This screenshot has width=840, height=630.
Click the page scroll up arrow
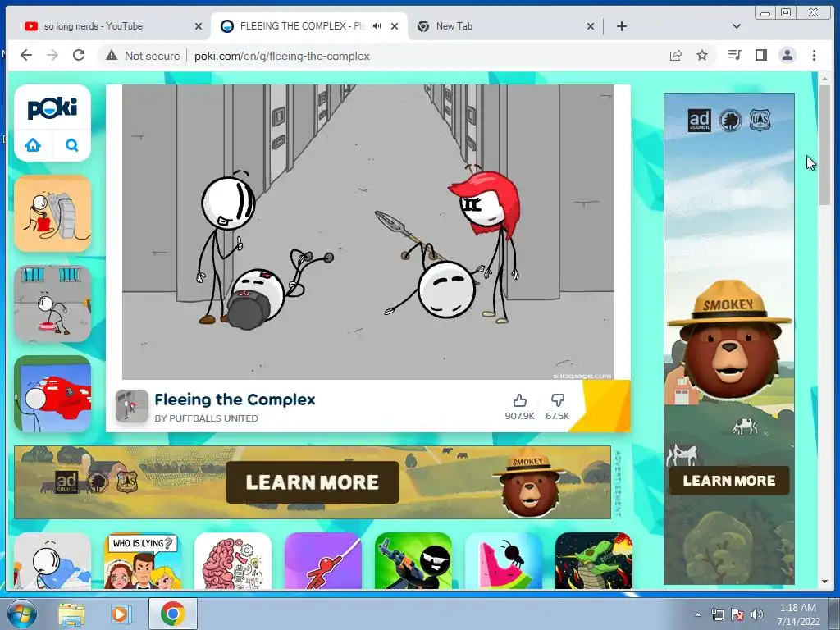825,79
